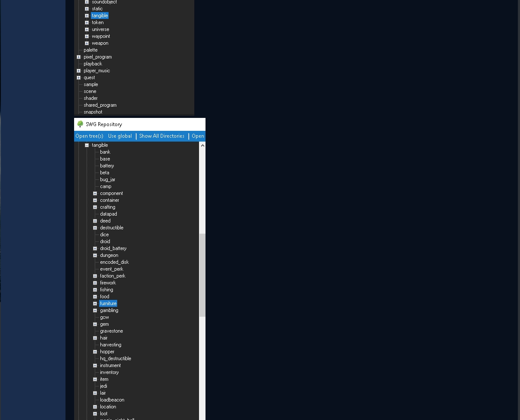Screen dimensions: 520x420
Task: Select the encoded_disk item
Action: pyautogui.click(x=115, y=262)
